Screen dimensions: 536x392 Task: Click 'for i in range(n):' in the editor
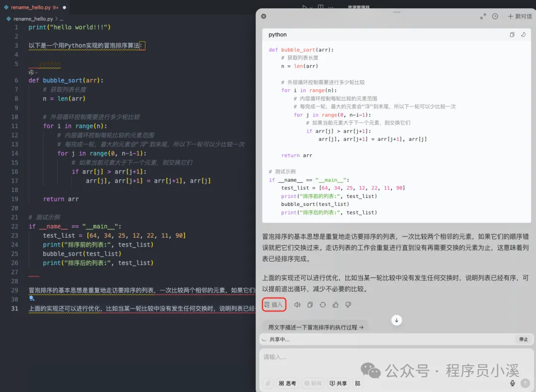75,126
